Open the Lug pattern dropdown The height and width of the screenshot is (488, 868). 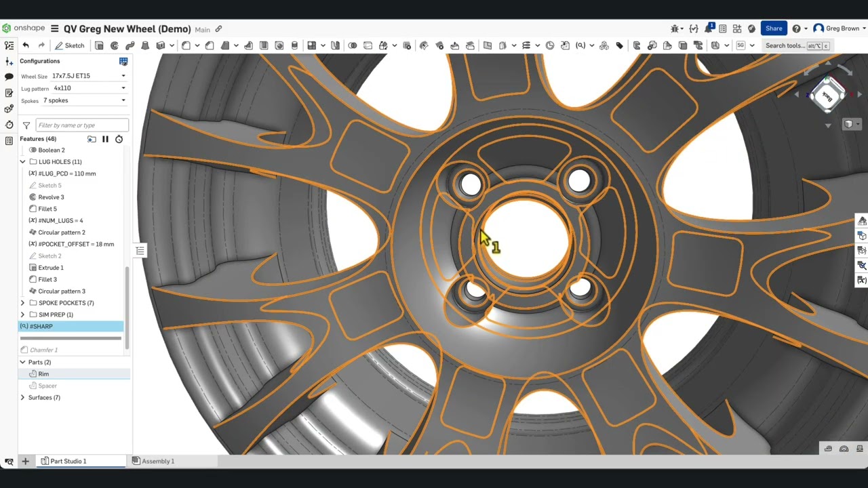click(89, 88)
